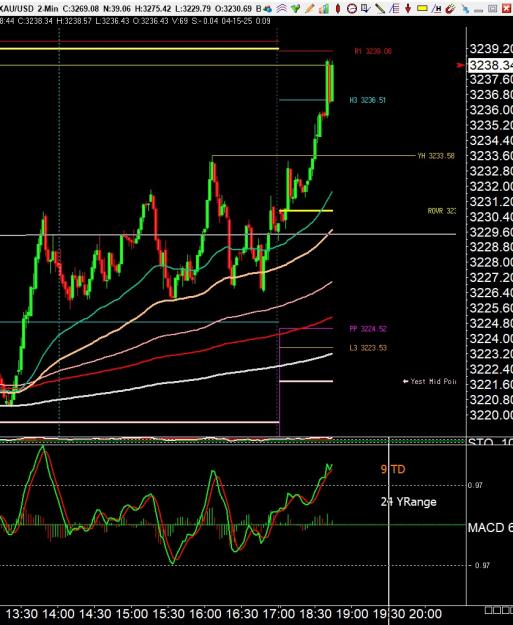This screenshot has height=625, width=513.
Task: Click the box with down arrow icon
Action: (365, 8)
